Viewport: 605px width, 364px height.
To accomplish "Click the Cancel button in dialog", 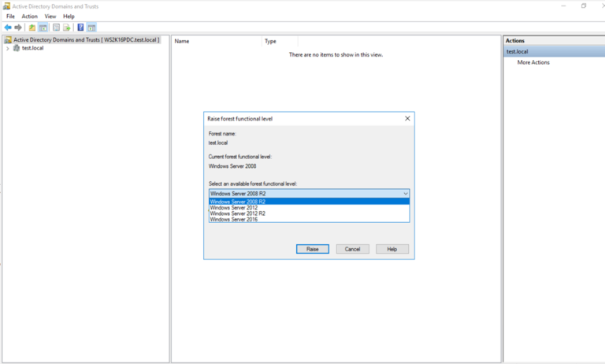I will click(352, 249).
